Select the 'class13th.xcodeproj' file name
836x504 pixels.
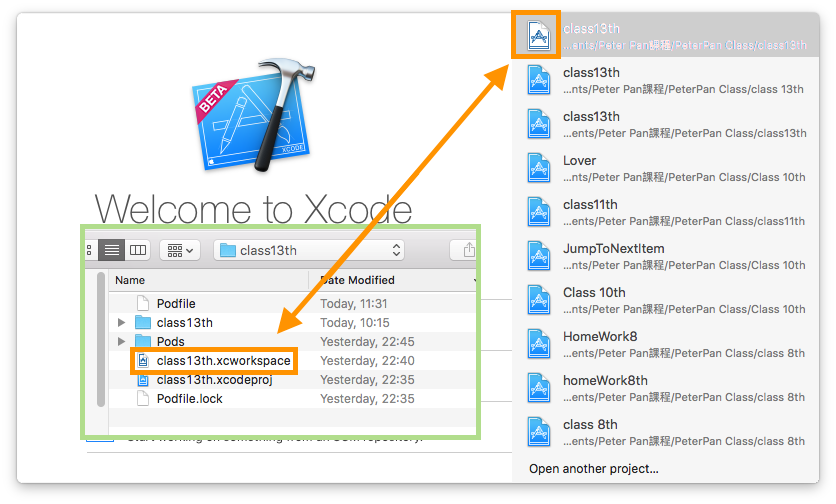pyautogui.click(x=214, y=380)
